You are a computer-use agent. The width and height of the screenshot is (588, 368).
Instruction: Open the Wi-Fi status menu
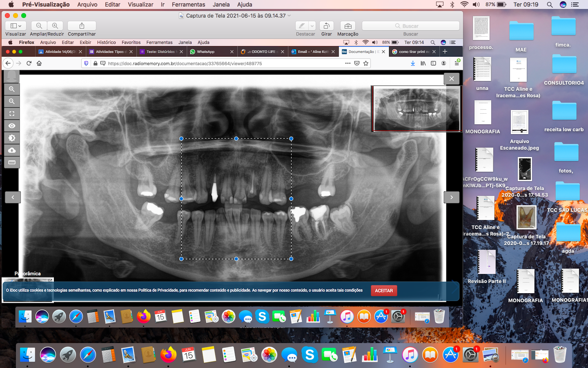pos(464,4)
